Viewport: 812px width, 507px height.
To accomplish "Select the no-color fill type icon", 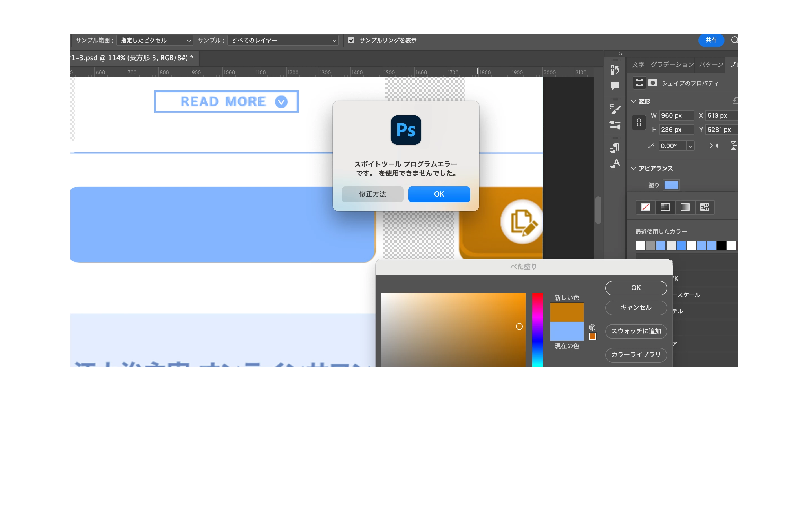I will pyautogui.click(x=645, y=207).
